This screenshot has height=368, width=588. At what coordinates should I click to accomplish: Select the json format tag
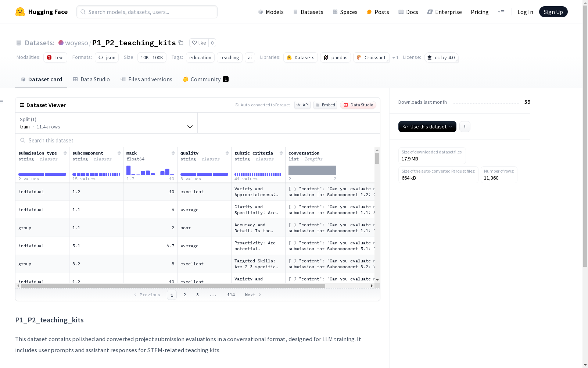coord(107,57)
